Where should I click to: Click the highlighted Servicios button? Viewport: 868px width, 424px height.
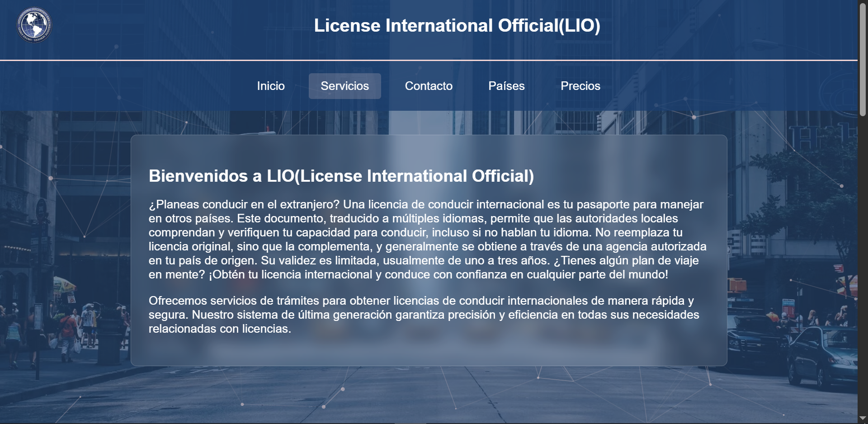click(344, 86)
